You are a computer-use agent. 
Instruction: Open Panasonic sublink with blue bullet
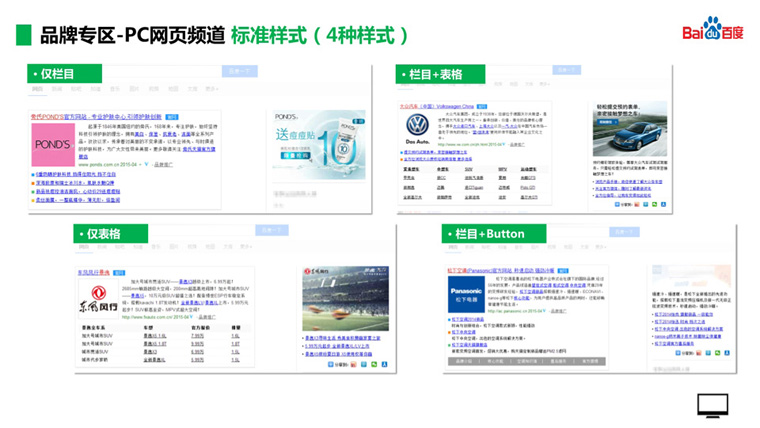pyautogui.click(x=468, y=319)
